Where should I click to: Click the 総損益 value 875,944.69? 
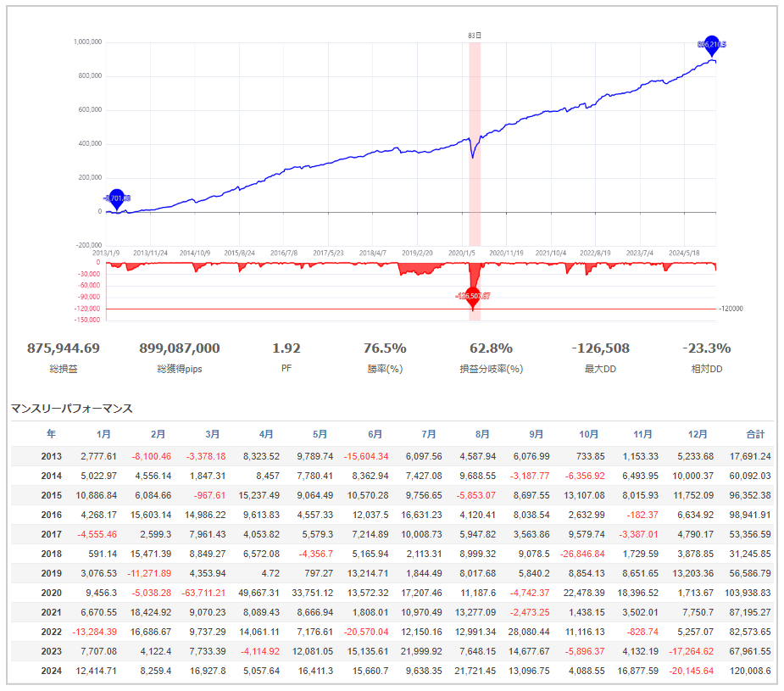click(64, 348)
